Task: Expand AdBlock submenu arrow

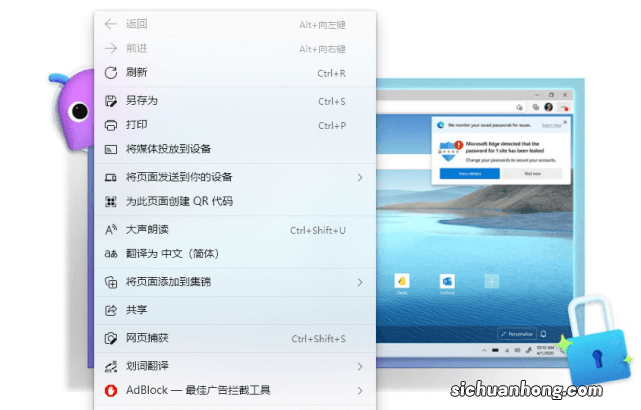Action: tap(360, 390)
